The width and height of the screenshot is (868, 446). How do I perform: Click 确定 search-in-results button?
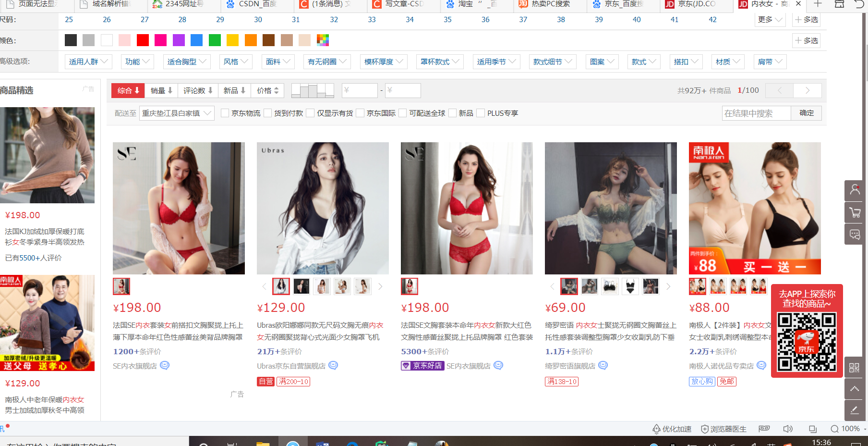point(806,113)
